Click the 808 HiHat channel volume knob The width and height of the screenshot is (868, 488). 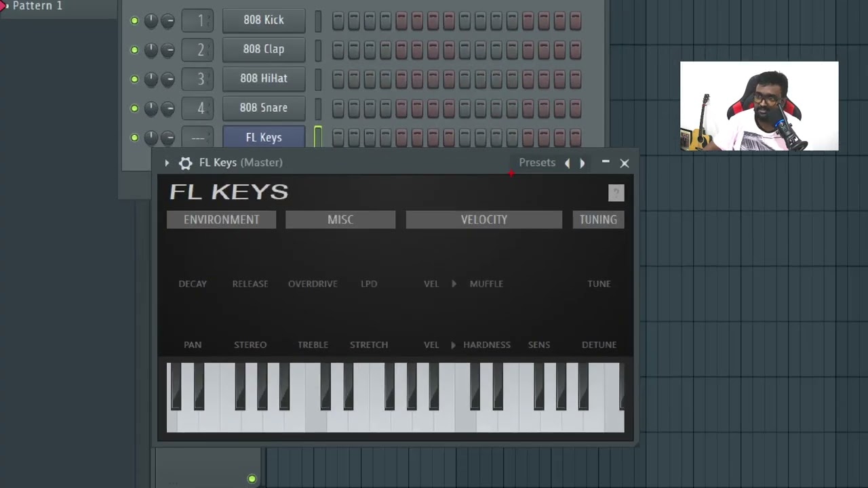[x=167, y=79]
